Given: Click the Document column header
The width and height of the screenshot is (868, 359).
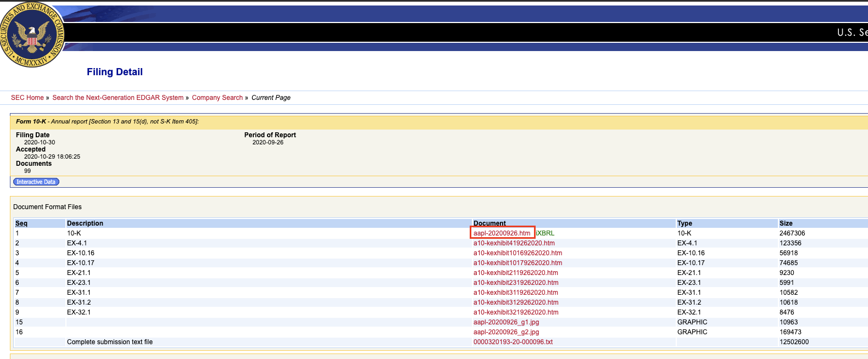Looking at the screenshot, I should [489, 223].
